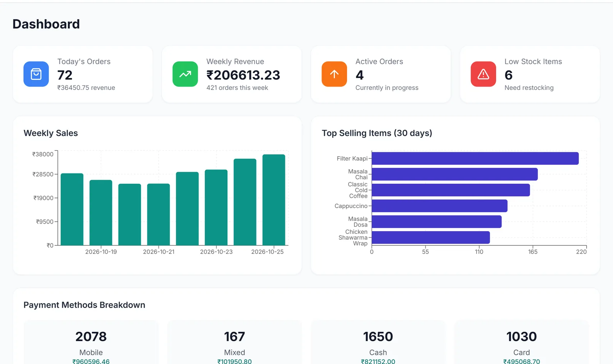The image size is (613, 364).
Task: Click the Payment Methods Breakdown heading
Action: [84, 305]
